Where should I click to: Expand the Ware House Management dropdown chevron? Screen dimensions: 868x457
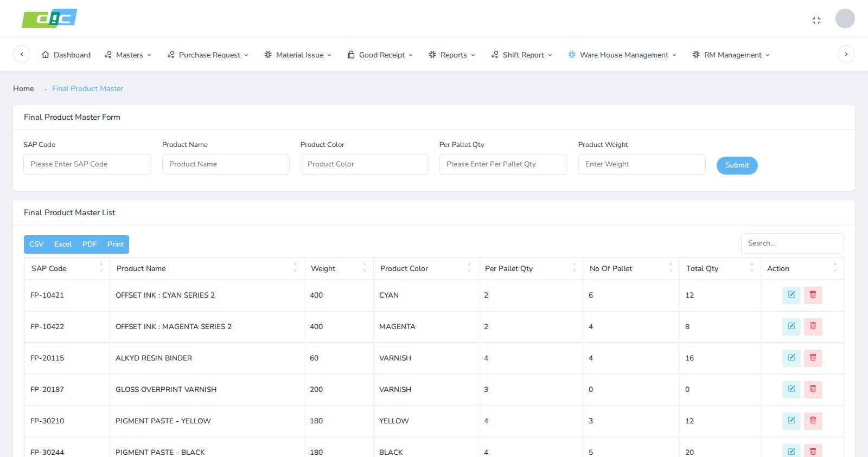[x=674, y=55]
